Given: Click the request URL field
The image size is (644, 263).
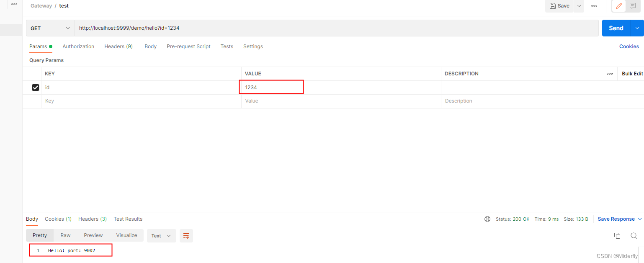Looking at the screenshot, I should [x=336, y=28].
